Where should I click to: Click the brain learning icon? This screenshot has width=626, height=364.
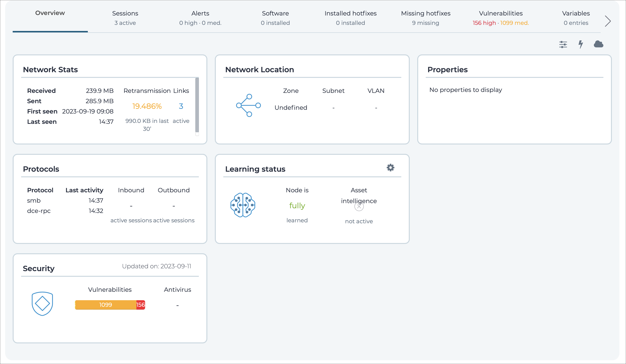[x=243, y=205]
